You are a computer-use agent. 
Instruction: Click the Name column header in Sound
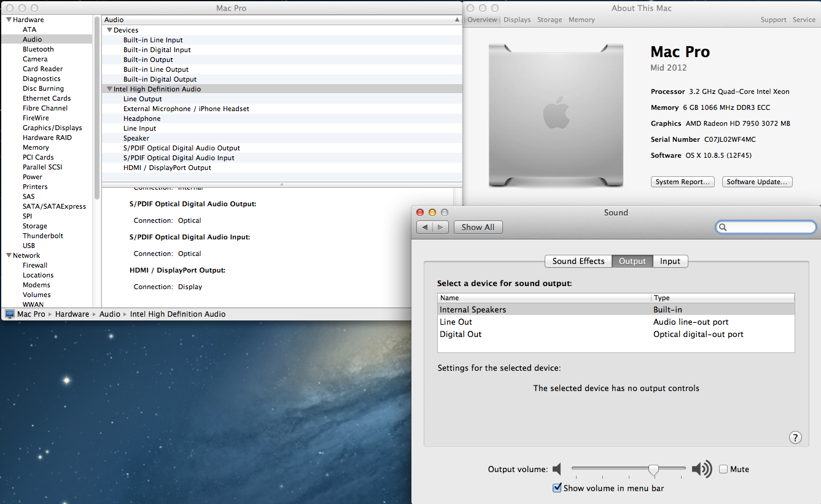coord(544,298)
